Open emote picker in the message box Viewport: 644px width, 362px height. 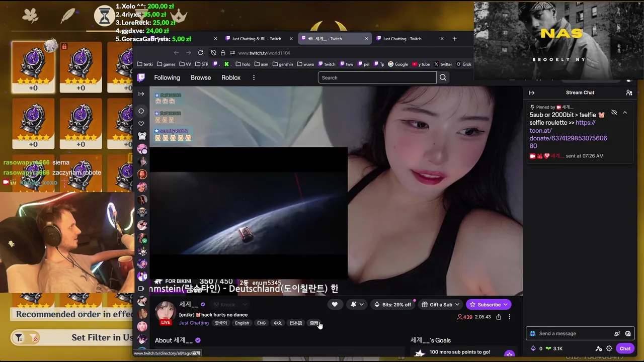pyautogui.click(x=628, y=333)
